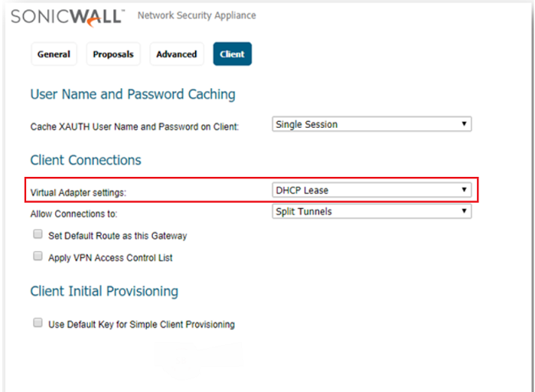535x392 pixels.
Task: Go to the Advanced tab
Action: pos(177,54)
